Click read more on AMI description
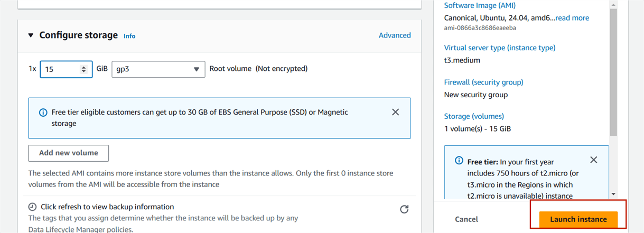Viewport: 644px width, 233px height. pyautogui.click(x=572, y=18)
